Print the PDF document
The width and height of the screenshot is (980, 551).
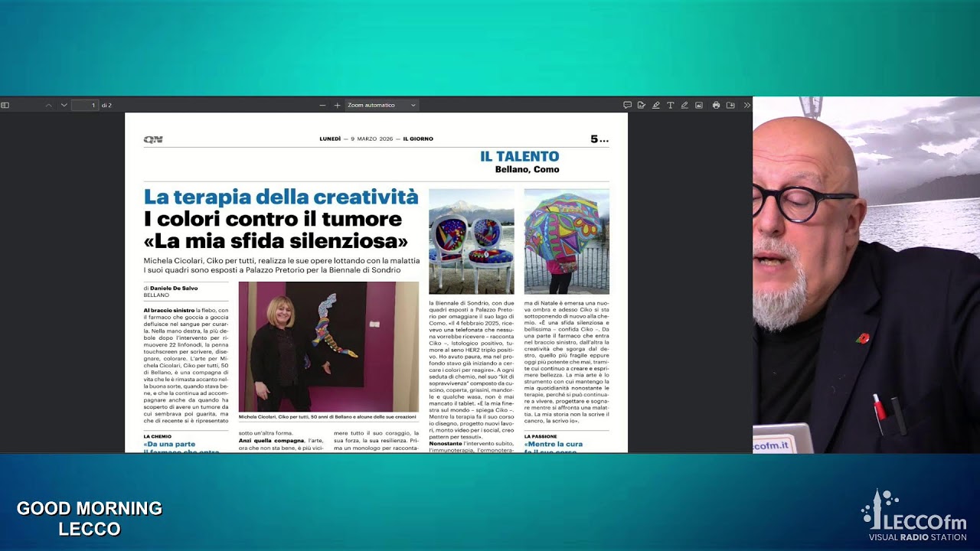click(716, 105)
